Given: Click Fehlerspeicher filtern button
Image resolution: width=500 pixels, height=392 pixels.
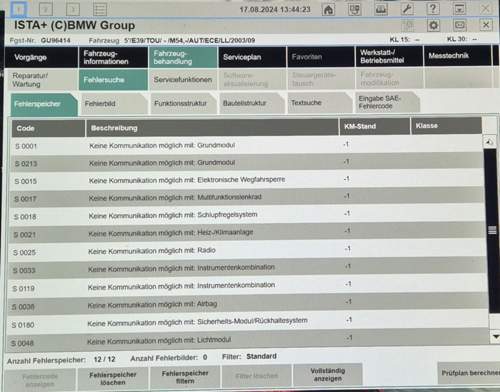Looking at the screenshot, I should (185, 377).
